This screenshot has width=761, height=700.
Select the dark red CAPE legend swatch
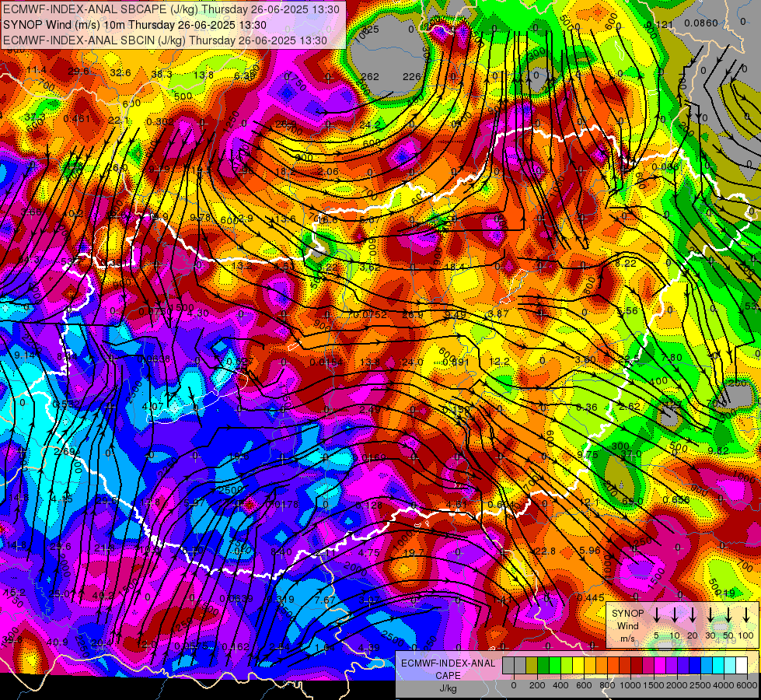(x=637, y=666)
